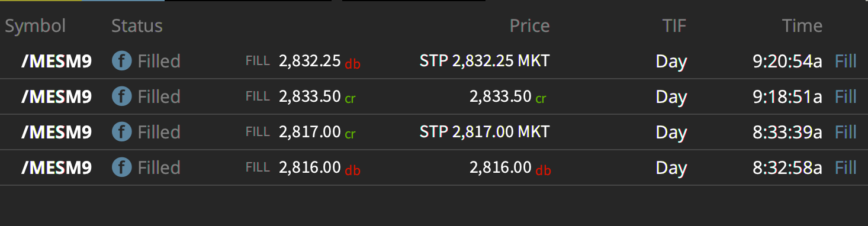Click the filled status icon for the 8:33:39a order
Viewport: 868px width, 226px height.
coord(121,132)
